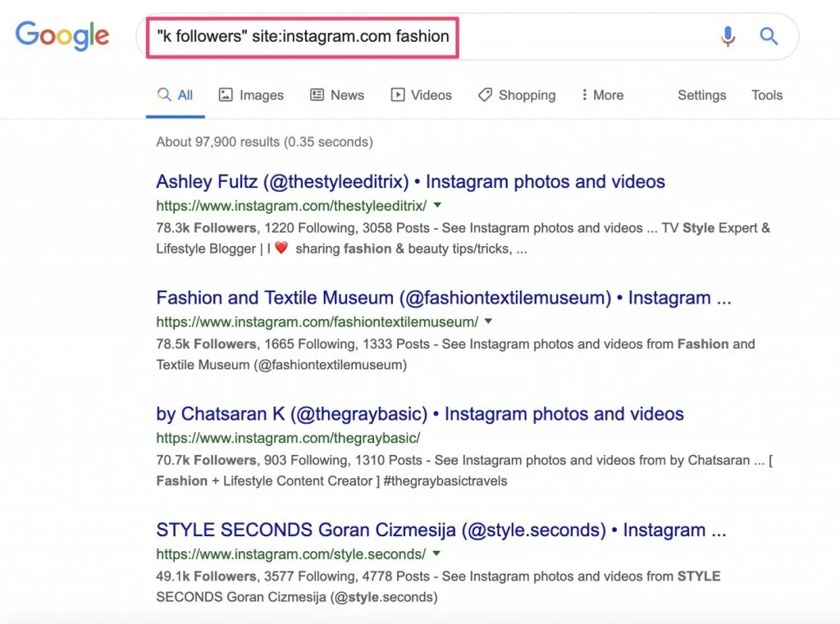Open STYLE SECONDS Goran Cizmesija result
The width and height of the screenshot is (840, 624).
click(441, 531)
